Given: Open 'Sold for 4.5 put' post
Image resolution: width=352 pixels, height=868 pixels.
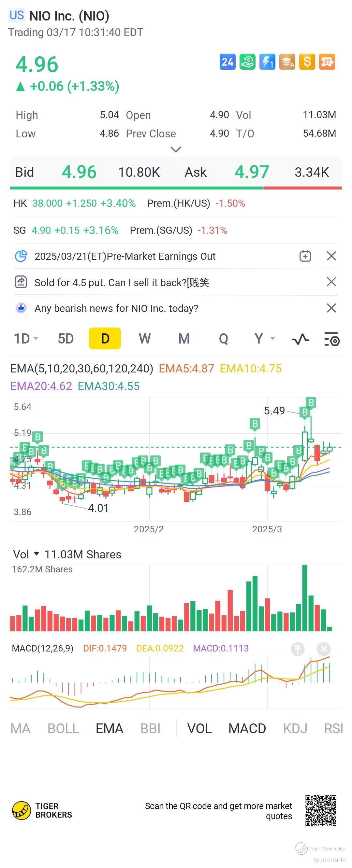Looking at the screenshot, I should pos(122,282).
